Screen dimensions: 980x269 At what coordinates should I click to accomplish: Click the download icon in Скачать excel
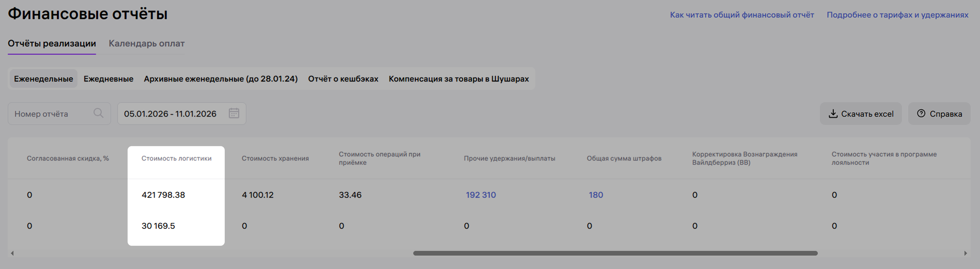pos(833,114)
